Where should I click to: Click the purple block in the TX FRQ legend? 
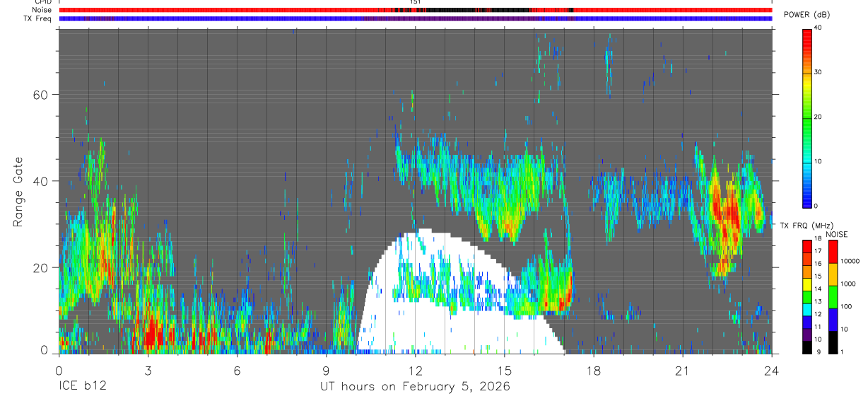[x=807, y=335]
